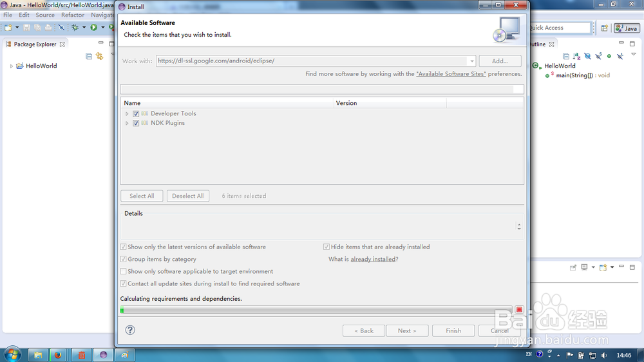
Task: Toggle Group items by category checkbox
Action: click(x=123, y=260)
